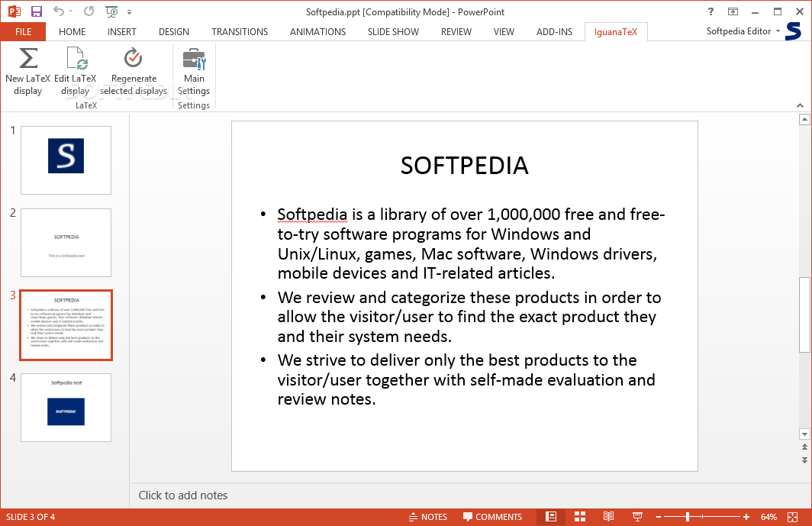This screenshot has width=812, height=526.
Task: Open the SLIDE SHOW tab
Action: click(x=394, y=31)
